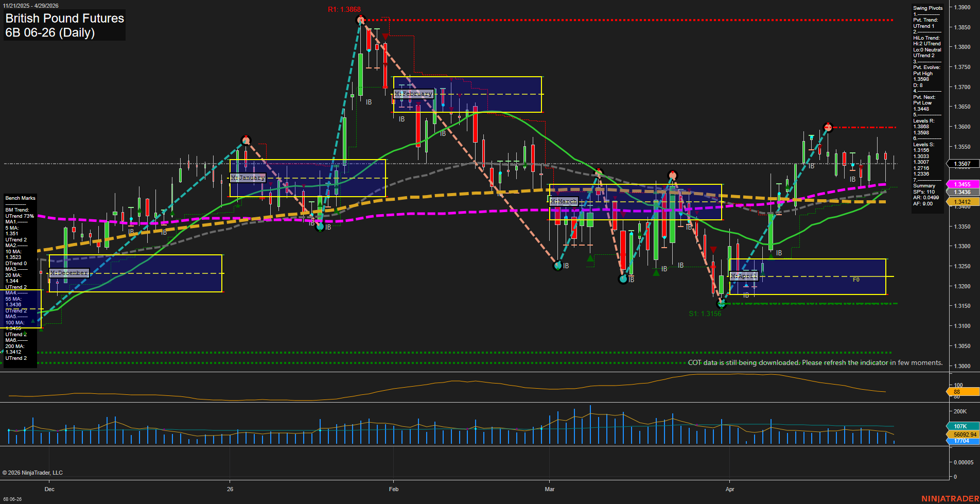Image resolution: width=980 pixels, height=504 pixels.
Task: Click the M:December month label
Action: click(68, 272)
